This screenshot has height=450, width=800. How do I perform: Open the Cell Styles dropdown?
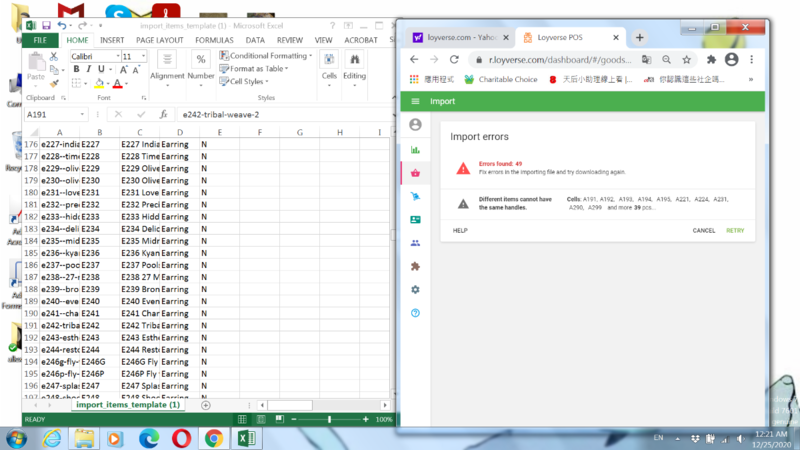click(244, 81)
